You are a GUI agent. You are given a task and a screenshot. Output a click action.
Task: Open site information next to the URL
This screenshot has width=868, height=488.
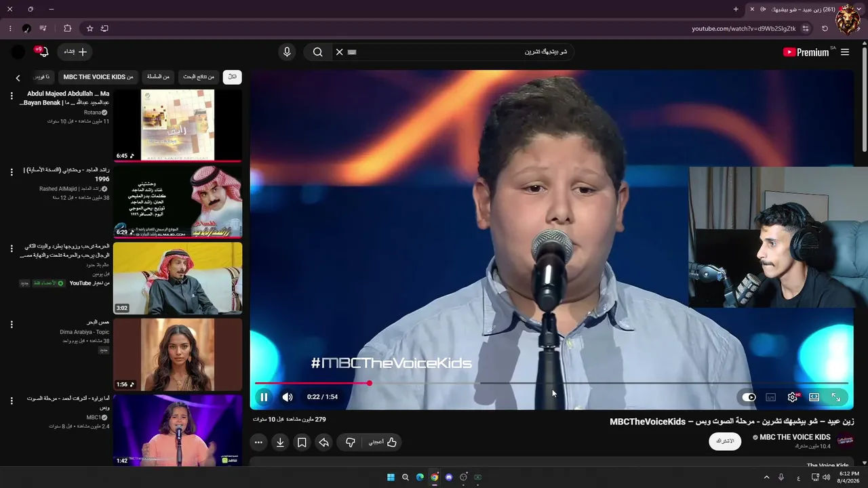806,28
